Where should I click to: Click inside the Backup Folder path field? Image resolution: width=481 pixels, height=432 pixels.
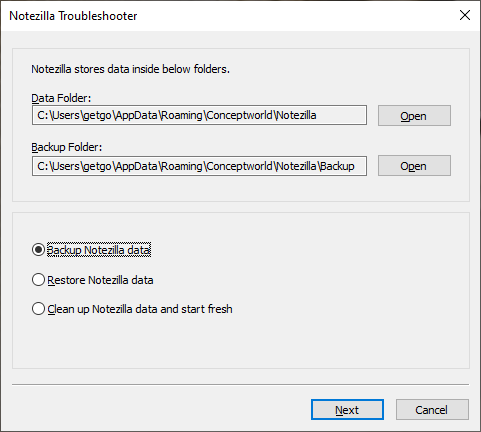(199, 166)
